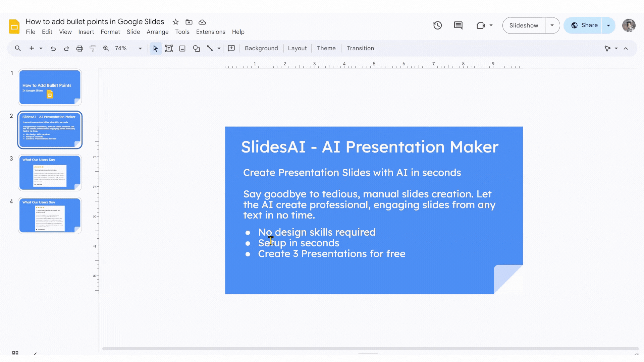Select the Transition tab option
The width and height of the screenshot is (644, 362).
361,48
